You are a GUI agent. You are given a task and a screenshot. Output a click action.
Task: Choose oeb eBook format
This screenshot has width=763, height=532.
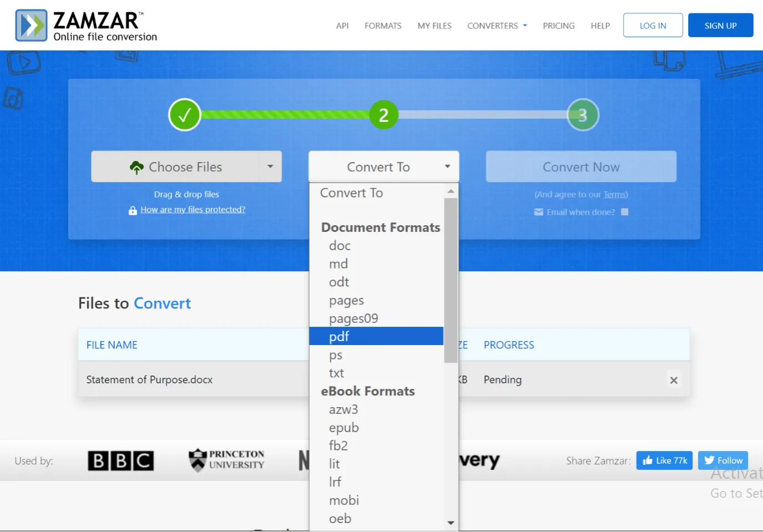click(376, 519)
